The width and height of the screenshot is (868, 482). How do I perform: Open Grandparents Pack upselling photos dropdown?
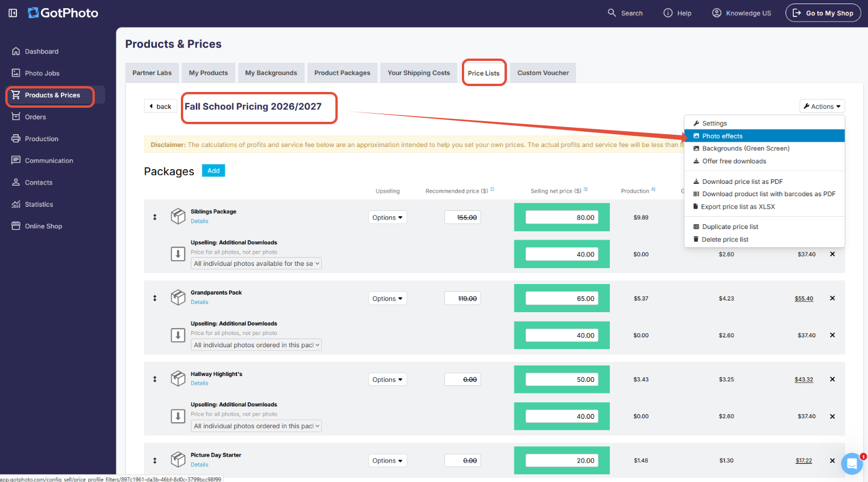point(256,345)
